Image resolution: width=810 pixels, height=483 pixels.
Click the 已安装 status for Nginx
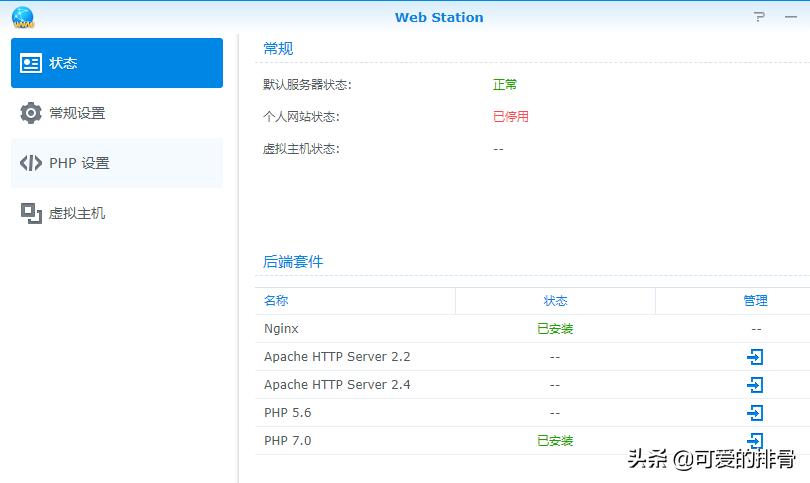click(x=555, y=329)
